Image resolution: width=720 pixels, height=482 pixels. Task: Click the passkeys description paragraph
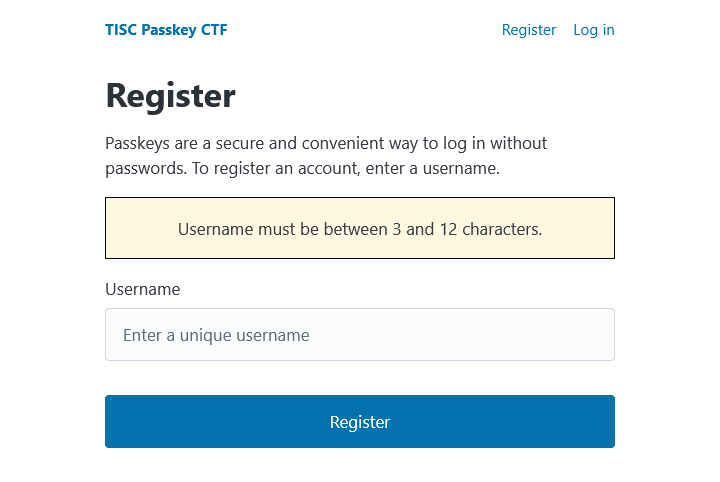[x=326, y=156]
